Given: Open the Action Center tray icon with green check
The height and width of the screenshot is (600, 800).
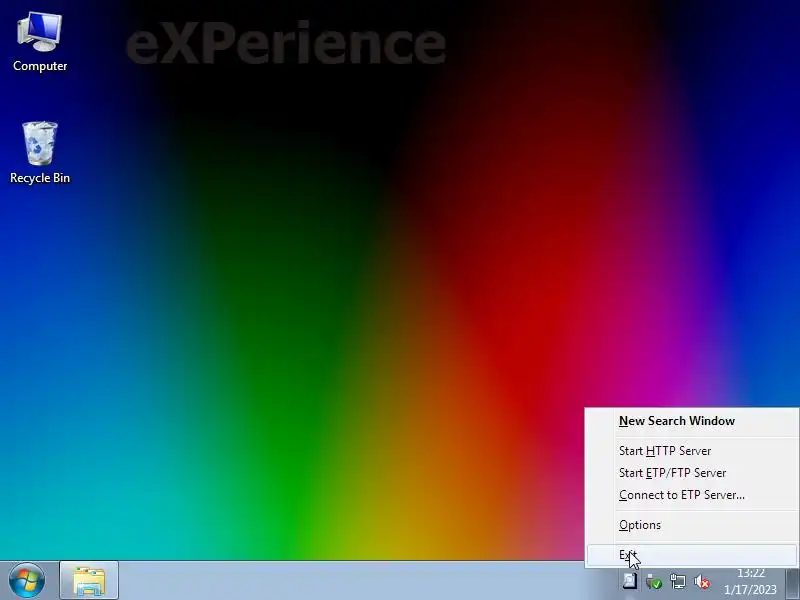Looking at the screenshot, I should point(654,581).
